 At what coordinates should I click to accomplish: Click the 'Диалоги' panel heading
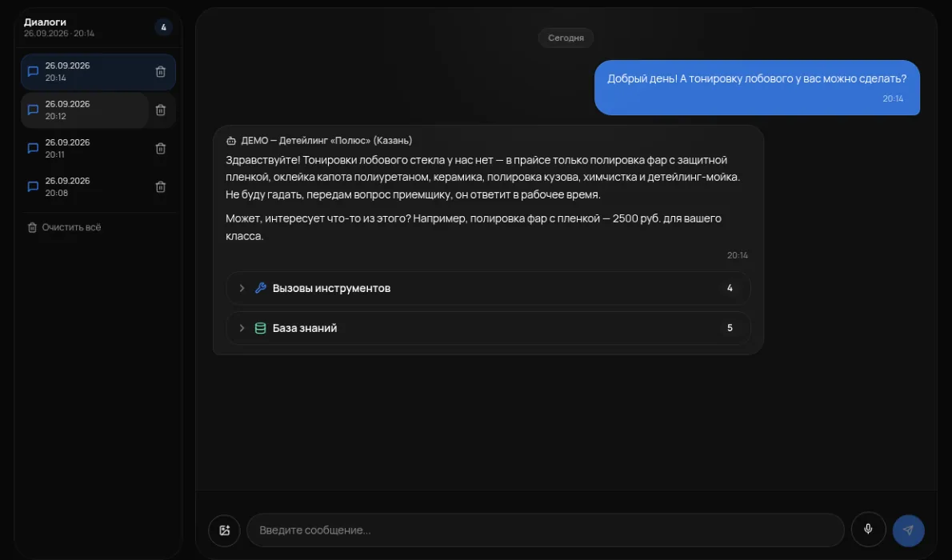[x=45, y=22]
